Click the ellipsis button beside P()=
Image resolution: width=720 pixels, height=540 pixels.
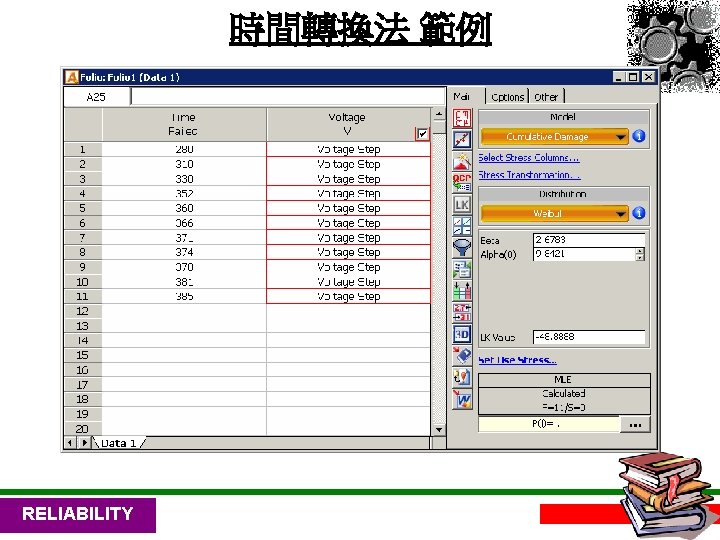[635, 424]
